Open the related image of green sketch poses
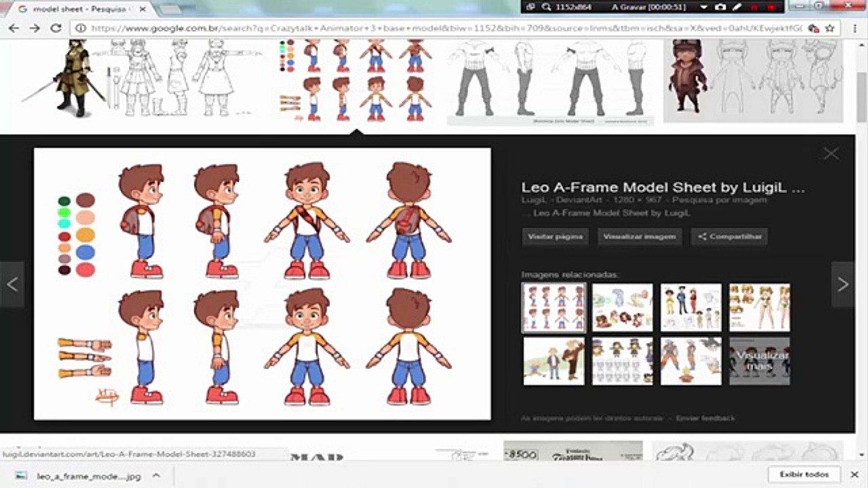868x488 pixels. tap(623, 308)
